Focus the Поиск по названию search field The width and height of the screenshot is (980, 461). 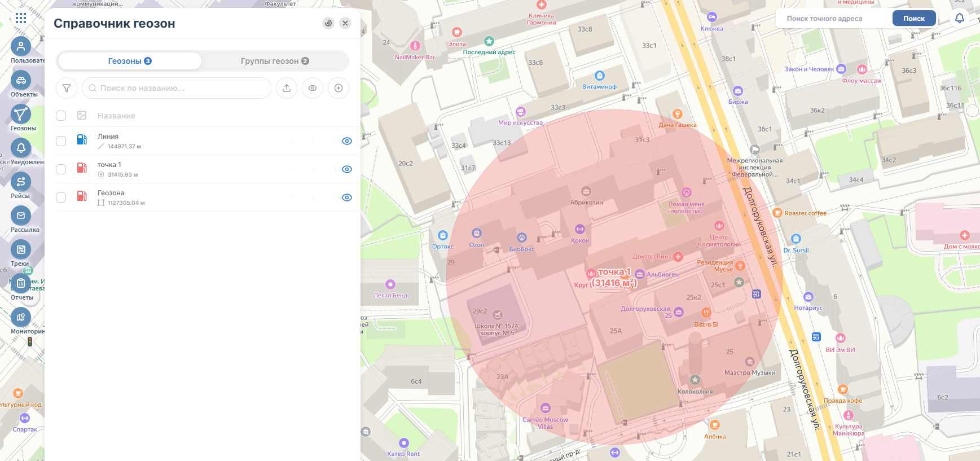(177, 88)
